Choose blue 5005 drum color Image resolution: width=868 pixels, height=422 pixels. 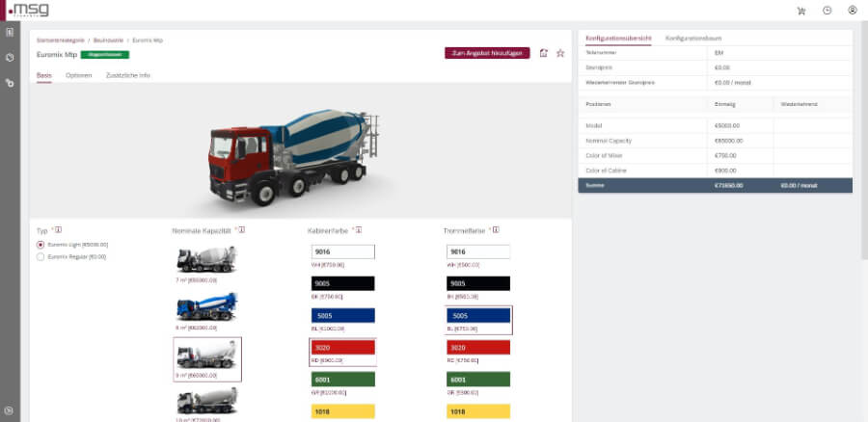click(x=478, y=315)
